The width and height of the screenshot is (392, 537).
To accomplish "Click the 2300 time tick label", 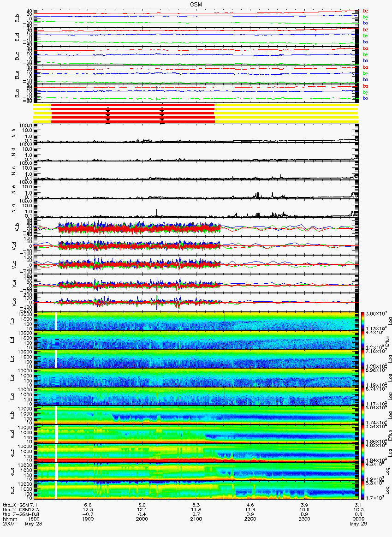I will click(304, 519).
